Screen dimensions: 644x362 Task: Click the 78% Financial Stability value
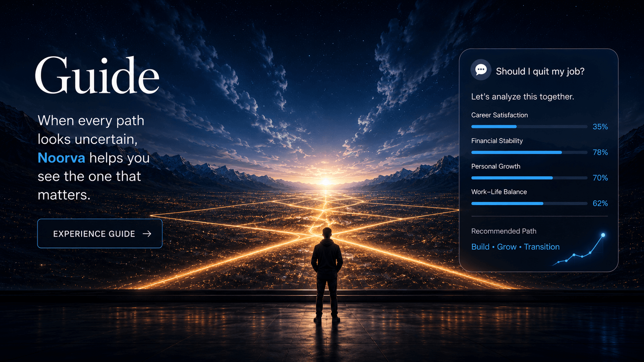coord(600,152)
